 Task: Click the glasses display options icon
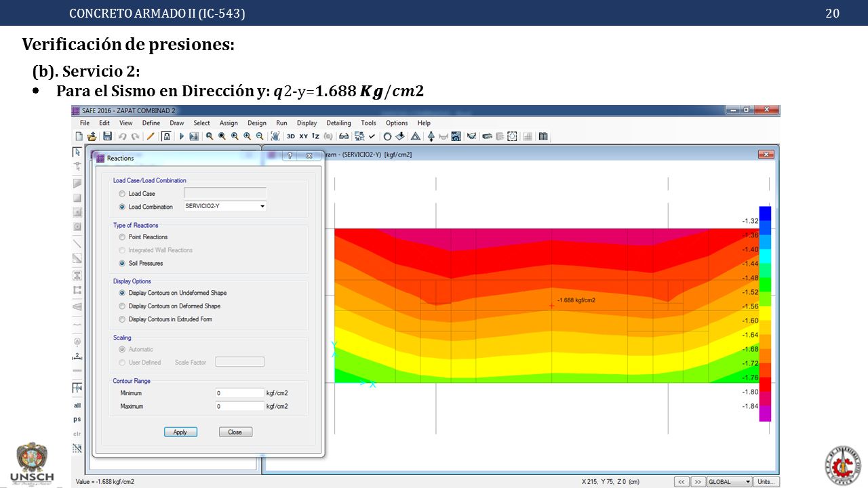[343, 136]
